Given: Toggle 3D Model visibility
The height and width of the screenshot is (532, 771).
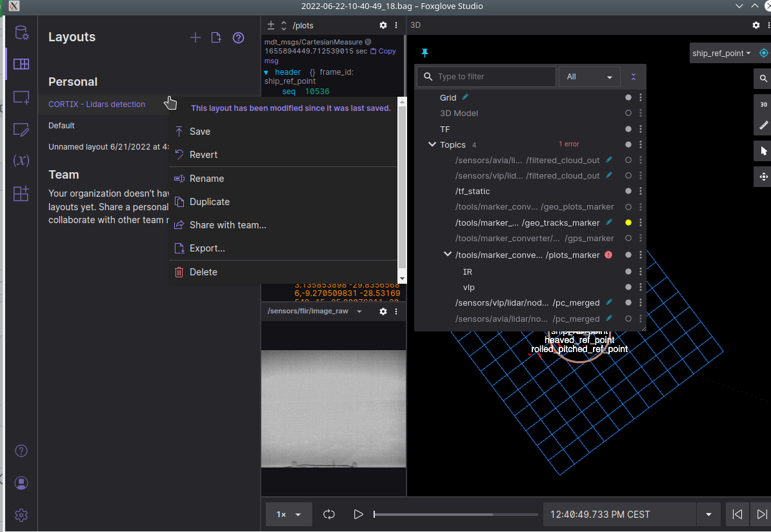Looking at the screenshot, I should (x=628, y=113).
